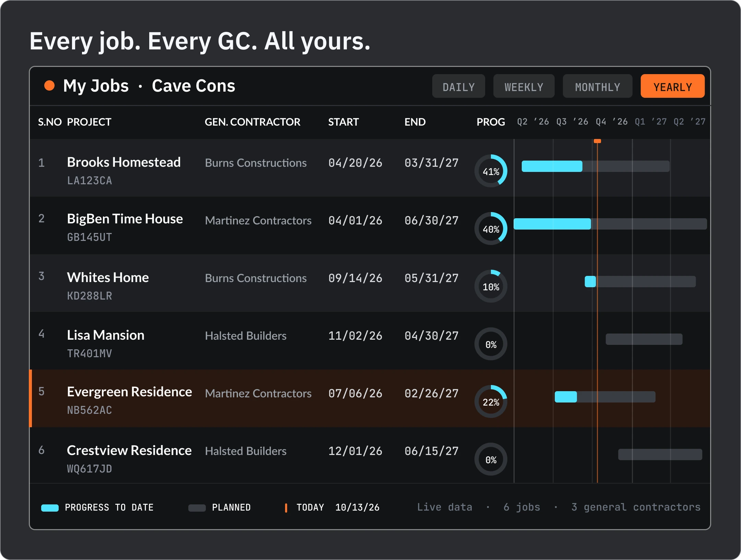Click the PROJECT column header
This screenshot has width=741, height=560.
pos(89,122)
